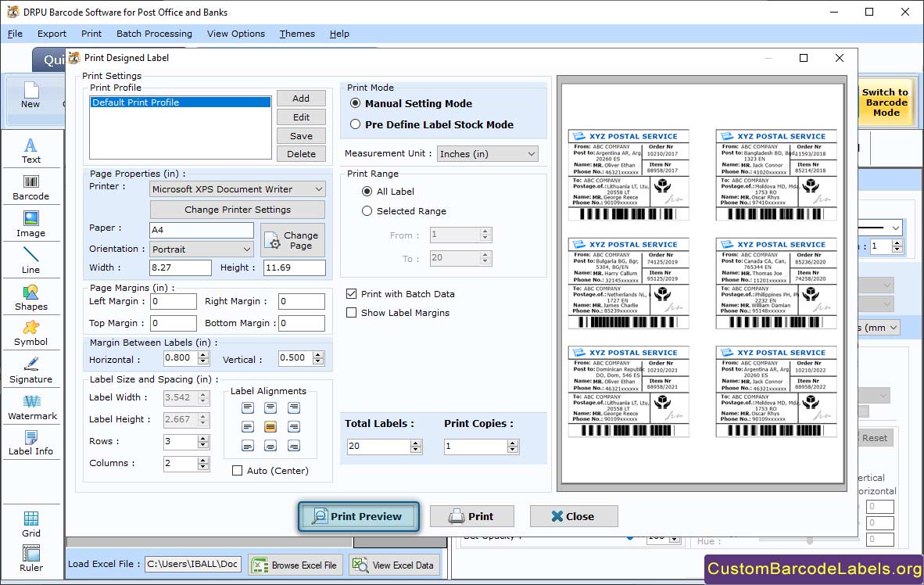Click Change Printer Settings button
This screenshot has width=924, height=585.
tap(238, 210)
